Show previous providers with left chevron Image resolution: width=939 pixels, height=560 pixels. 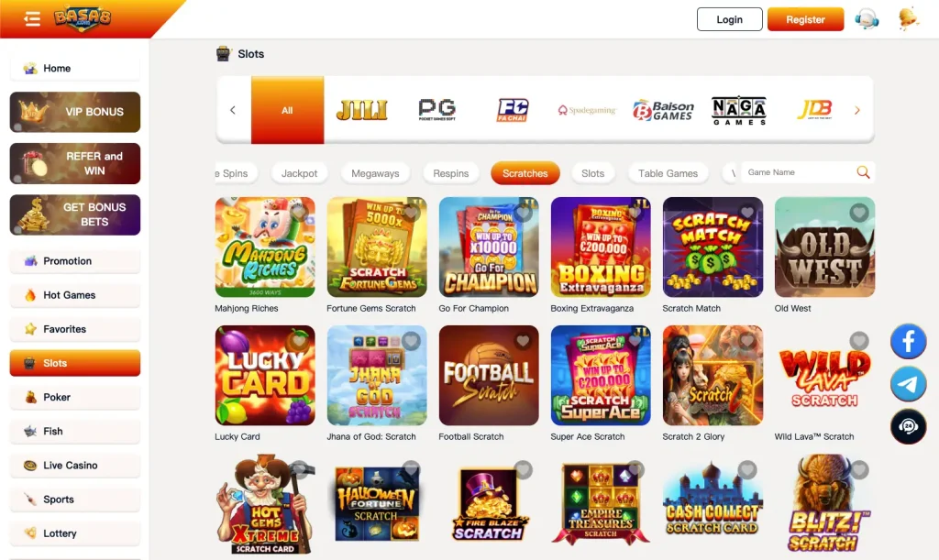(x=233, y=110)
